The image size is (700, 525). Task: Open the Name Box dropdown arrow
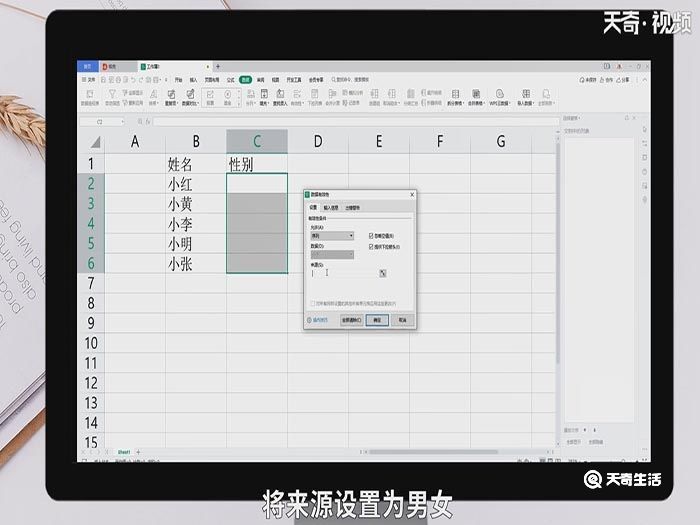(122, 121)
